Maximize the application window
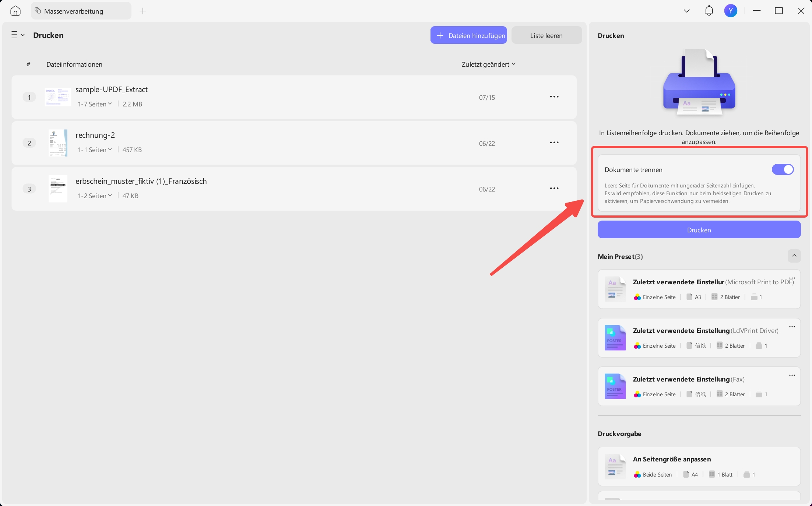 click(x=778, y=11)
